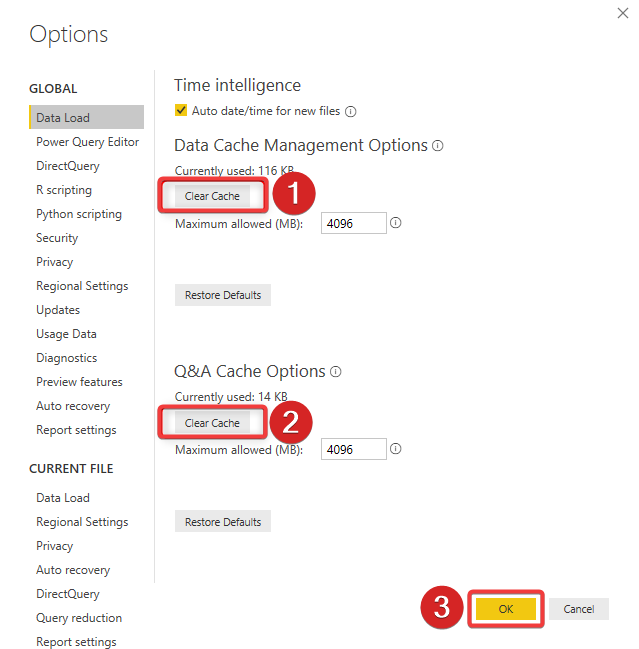This screenshot has height=649, width=639.
Task: Clear Cache under Q&A Cache Options
Action: tap(212, 423)
